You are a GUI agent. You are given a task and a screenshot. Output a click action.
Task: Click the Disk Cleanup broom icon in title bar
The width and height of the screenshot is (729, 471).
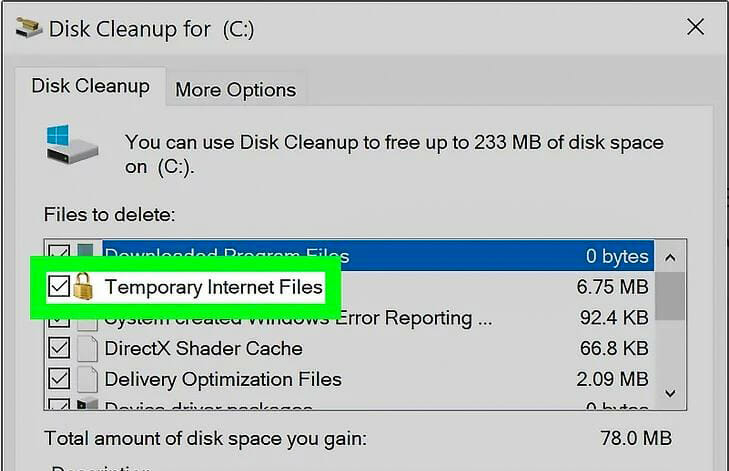[x=28, y=28]
